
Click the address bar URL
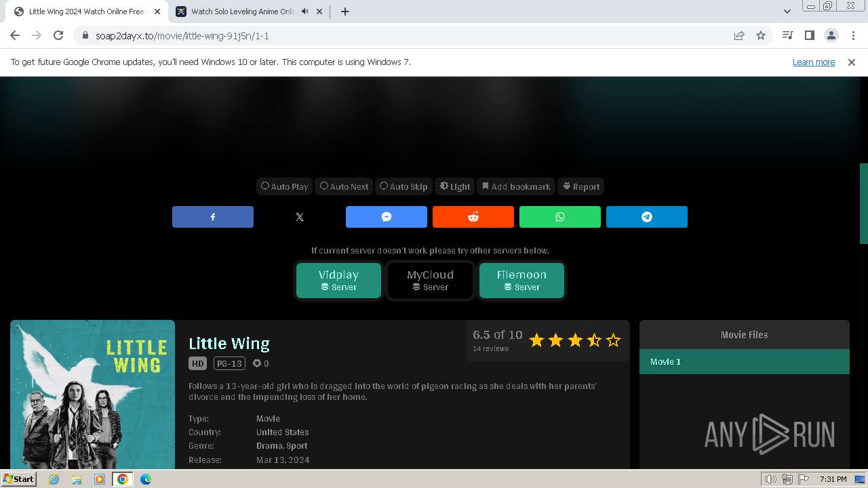click(x=182, y=36)
